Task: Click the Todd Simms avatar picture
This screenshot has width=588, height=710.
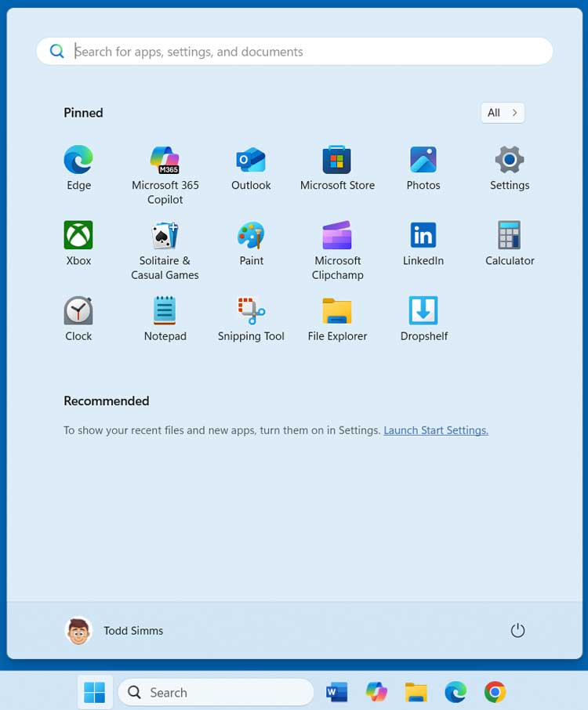Action: tap(78, 630)
